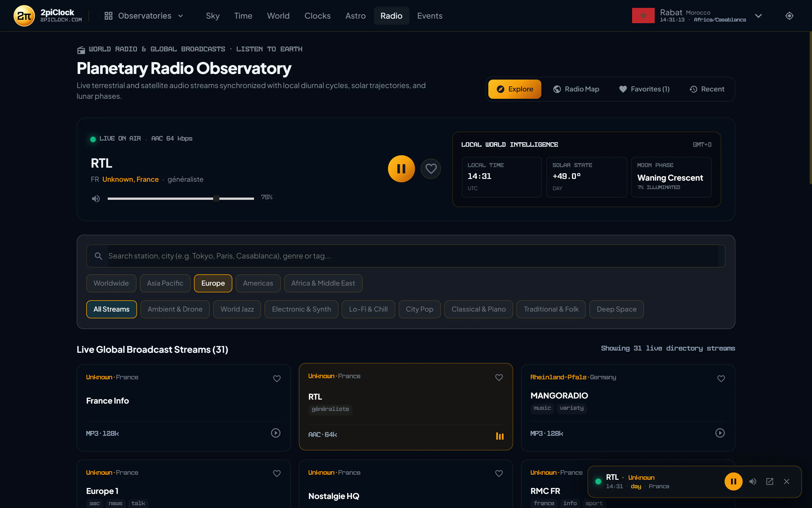Open the Astro navigation item
This screenshot has height=508, width=812.
[355, 16]
